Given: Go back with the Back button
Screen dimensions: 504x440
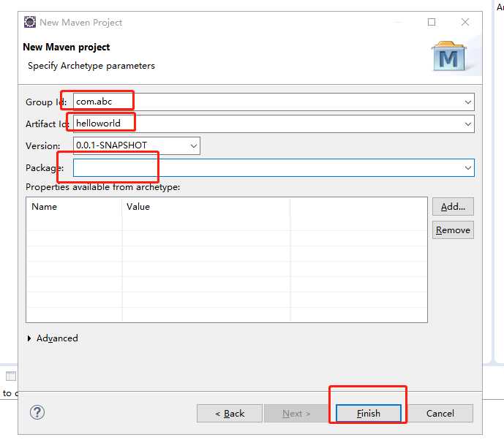Looking at the screenshot, I should (x=230, y=413).
